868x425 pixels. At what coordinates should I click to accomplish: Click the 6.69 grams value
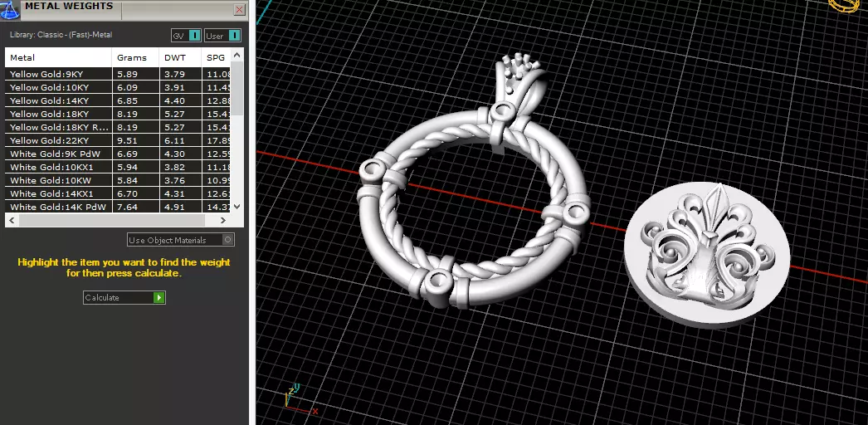127,154
